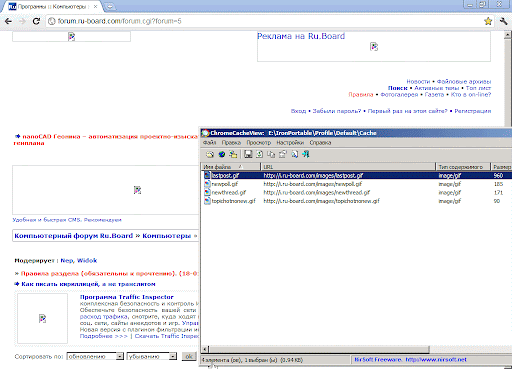Click file icon of topichotnonew.gif row
Viewport: 512px width, 369px height.
[x=207, y=201]
